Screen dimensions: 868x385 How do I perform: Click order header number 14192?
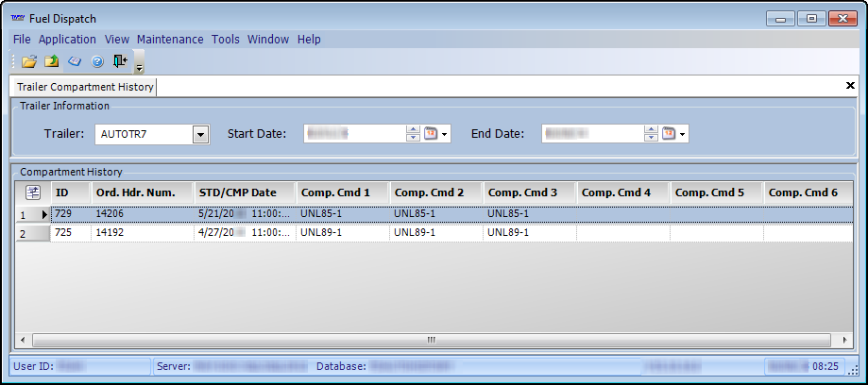click(x=143, y=233)
